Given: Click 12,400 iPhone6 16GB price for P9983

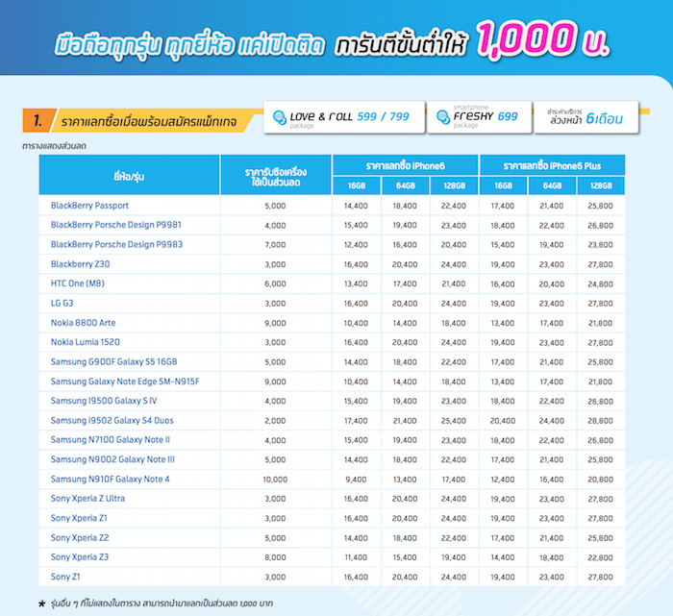Looking at the screenshot, I should coord(356,245).
